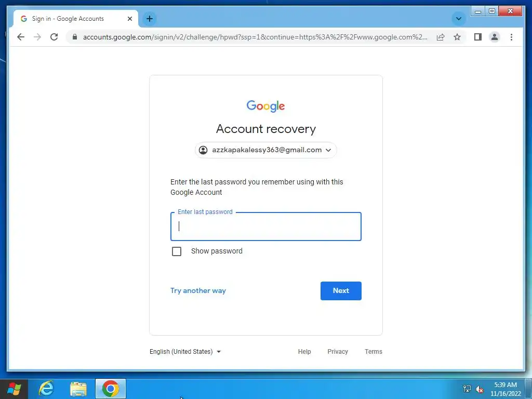
Task: Open the Privacy footer link
Action: 338,352
